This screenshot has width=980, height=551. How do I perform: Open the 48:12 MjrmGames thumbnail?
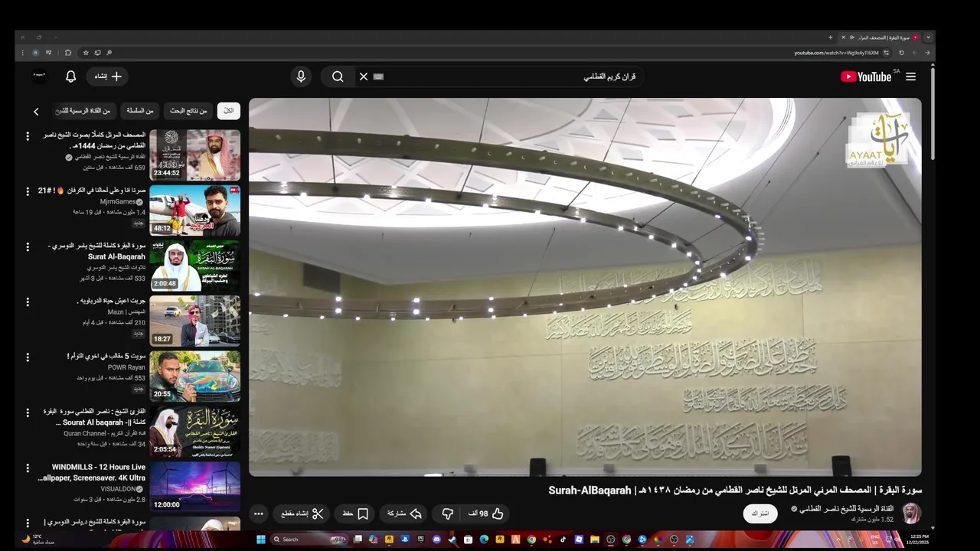(195, 210)
